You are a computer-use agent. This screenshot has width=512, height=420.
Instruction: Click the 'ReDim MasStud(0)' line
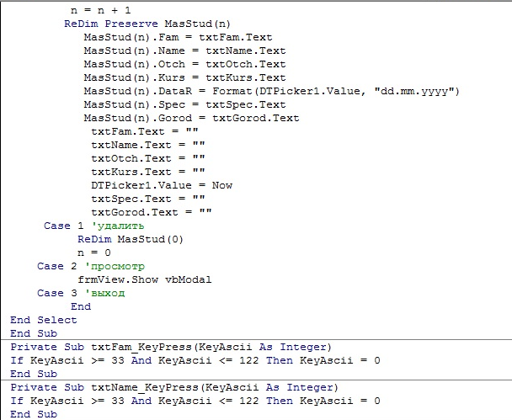coord(131,239)
